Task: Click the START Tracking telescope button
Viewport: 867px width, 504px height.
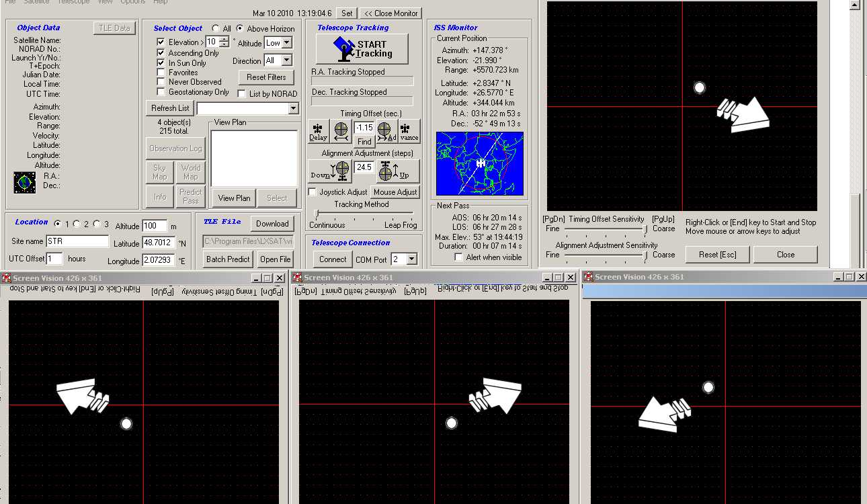Action: point(362,49)
